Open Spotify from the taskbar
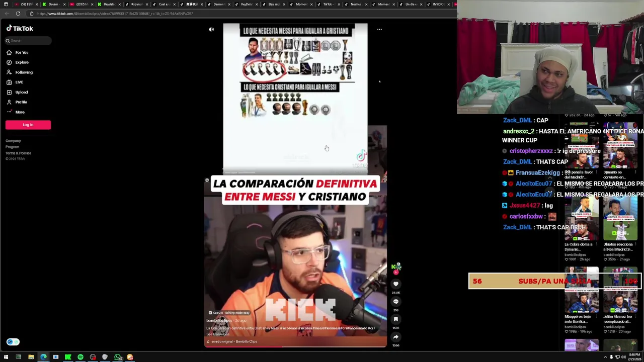644x362 pixels. tap(80, 357)
